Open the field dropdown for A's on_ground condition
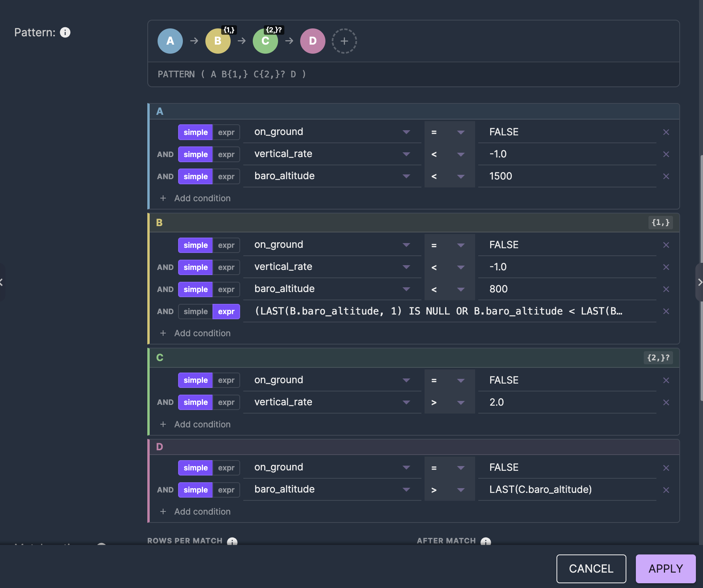The image size is (703, 588). coord(406,132)
